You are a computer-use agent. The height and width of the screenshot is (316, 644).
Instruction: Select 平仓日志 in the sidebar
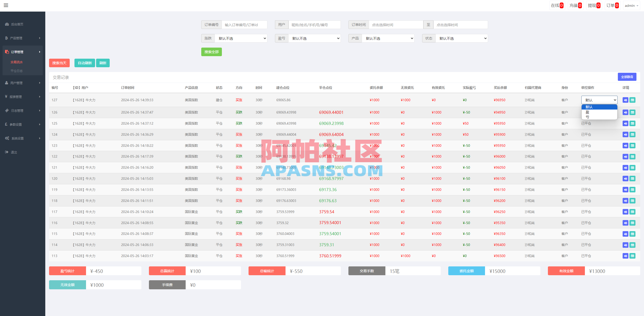coord(17,71)
